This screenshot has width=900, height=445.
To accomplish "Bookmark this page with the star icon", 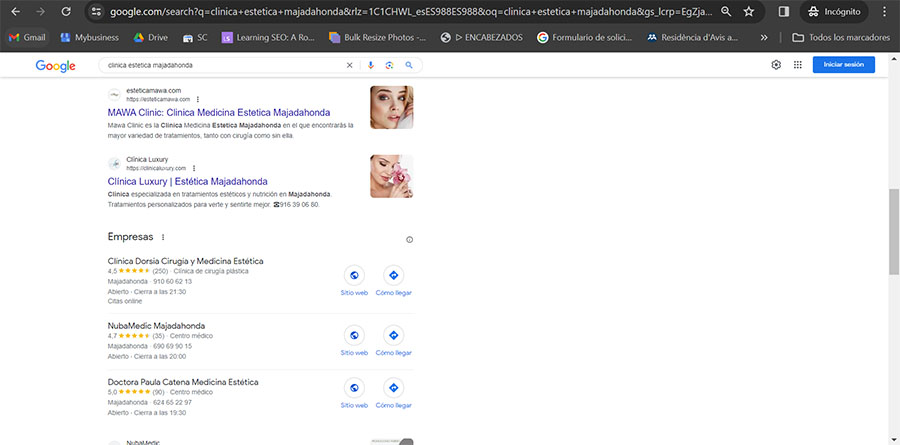I will tap(748, 11).
